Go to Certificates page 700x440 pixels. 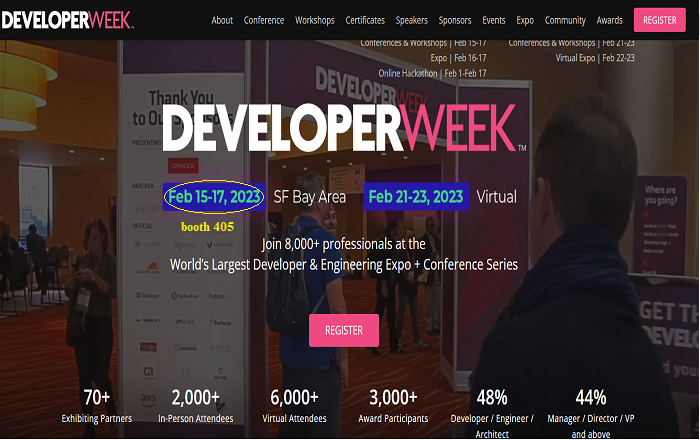[x=365, y=21]
